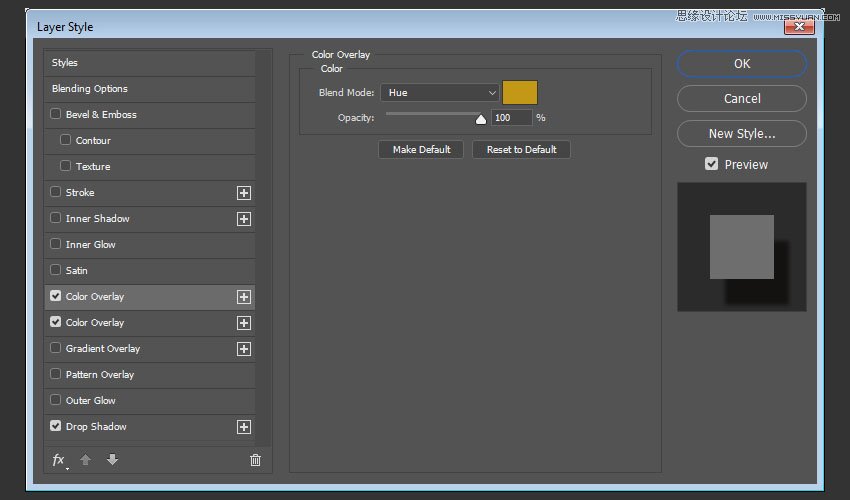Click the plus icon next to Stroke
Viewport: 850px width, 500px height.
(x=243, y=193)
